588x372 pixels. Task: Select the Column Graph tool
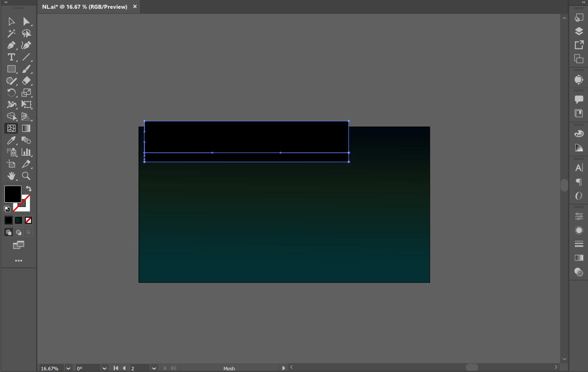coord(26,152)
